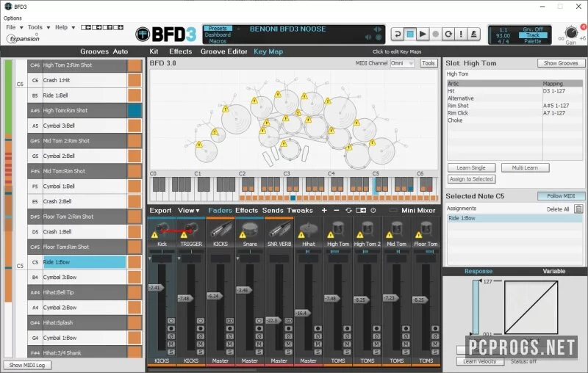Viewport: 588px width, 373px height.
Task: Click the warning icon on TRIGGER channel
Action: (x=184, y=235)
